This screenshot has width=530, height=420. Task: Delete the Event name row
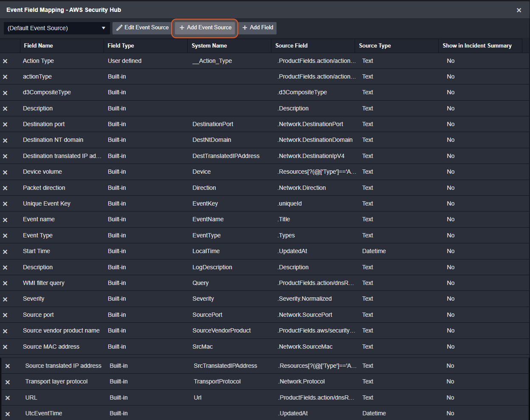point(5,220)
